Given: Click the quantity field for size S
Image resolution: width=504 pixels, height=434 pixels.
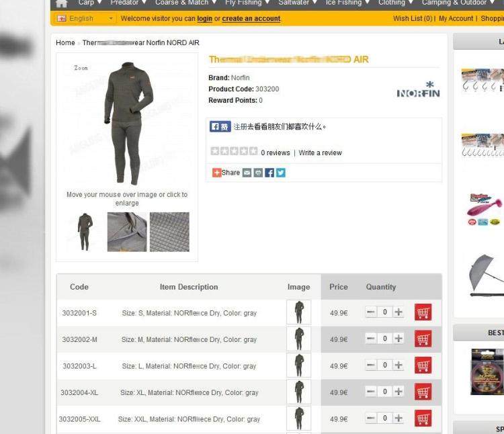Looking at the screenshot, I should pos(385,312).
